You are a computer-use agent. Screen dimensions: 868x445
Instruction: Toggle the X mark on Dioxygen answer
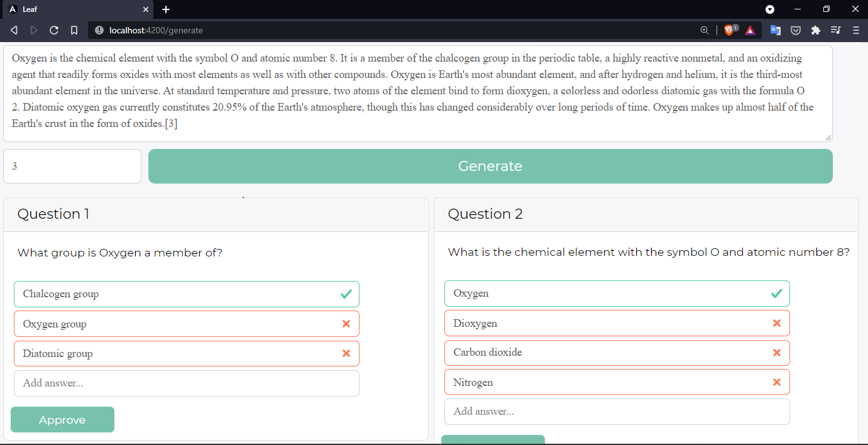[x=776, y=323]
